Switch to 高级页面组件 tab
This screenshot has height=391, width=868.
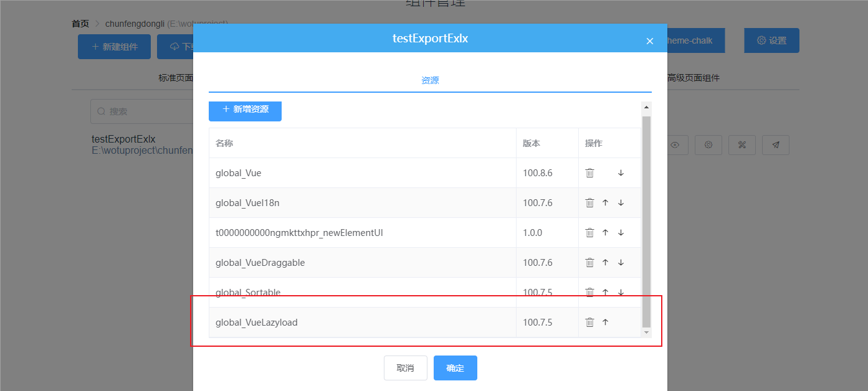tap(694, 78)
